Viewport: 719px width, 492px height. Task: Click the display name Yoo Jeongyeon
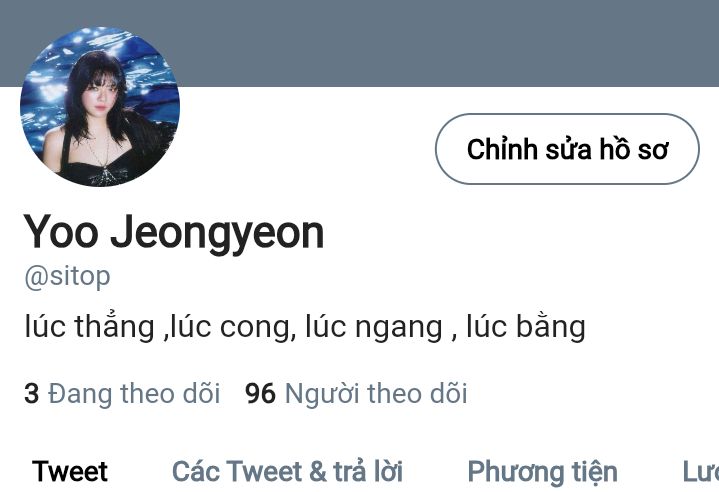(x=174, y=233)
